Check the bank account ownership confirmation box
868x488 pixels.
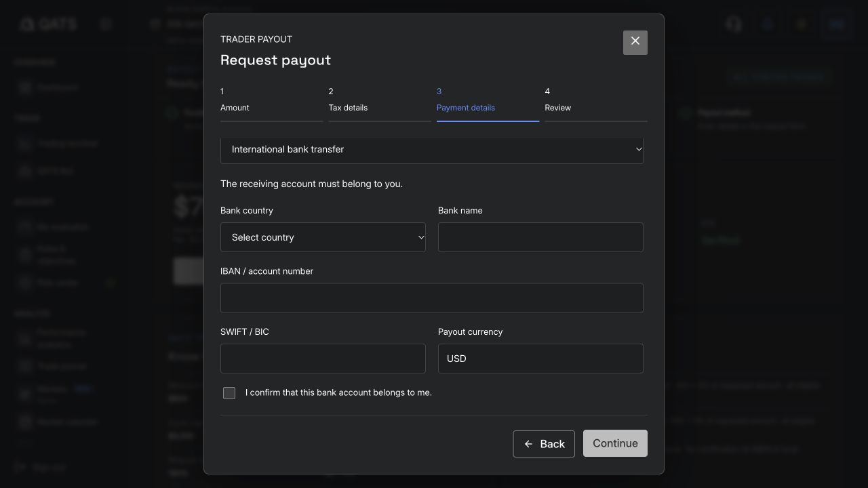229,393
